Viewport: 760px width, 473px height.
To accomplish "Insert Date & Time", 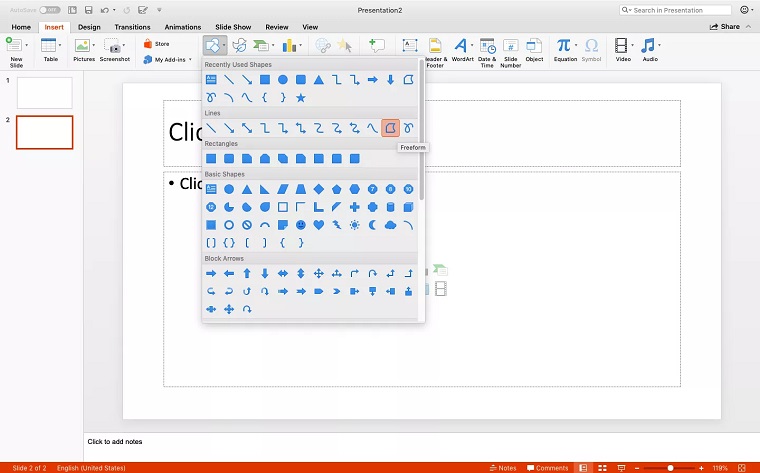I will (x=487, y=53).
